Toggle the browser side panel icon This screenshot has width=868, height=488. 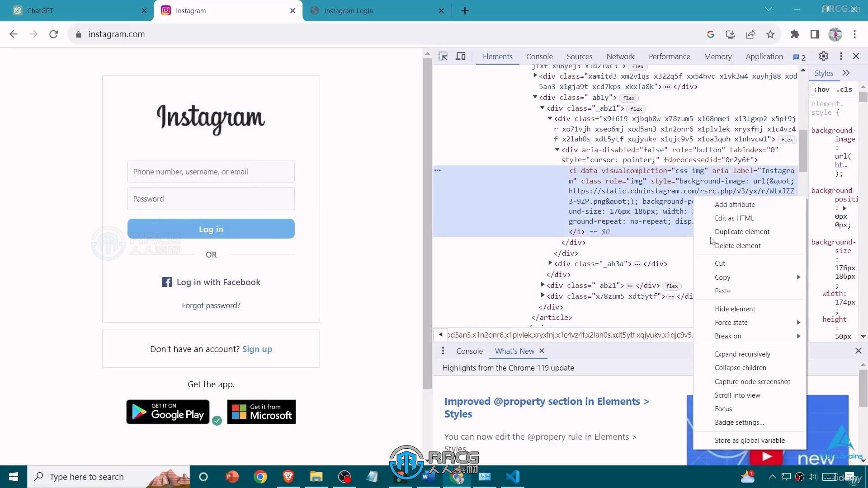click(x=815, y=34)
